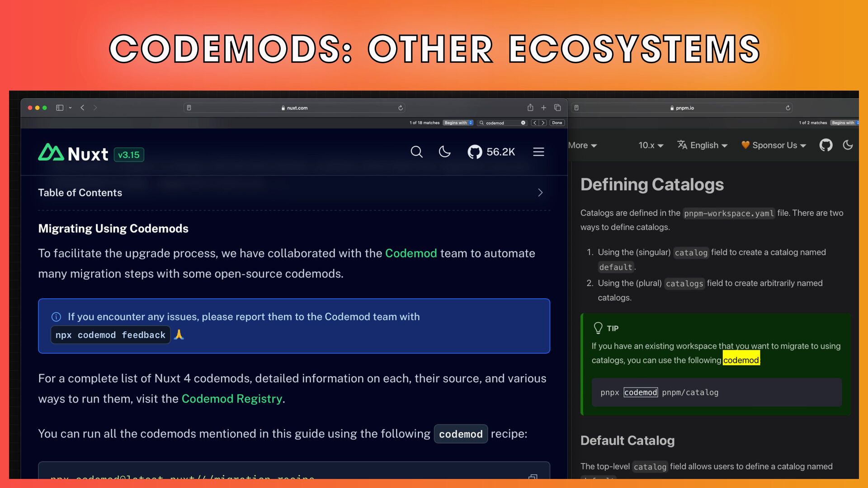Toggle pnpm site dark mode moon
Screen dimensions: 868x488
click(848, 145)
